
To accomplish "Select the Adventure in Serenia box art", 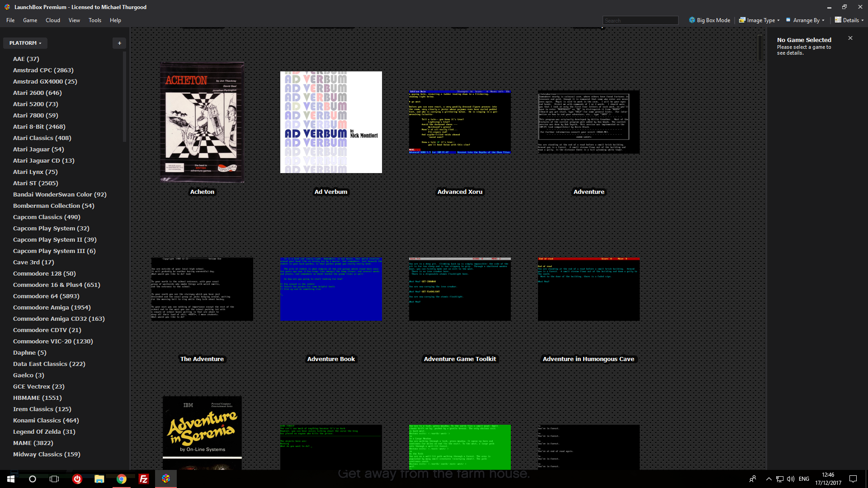I will point(202,433).
